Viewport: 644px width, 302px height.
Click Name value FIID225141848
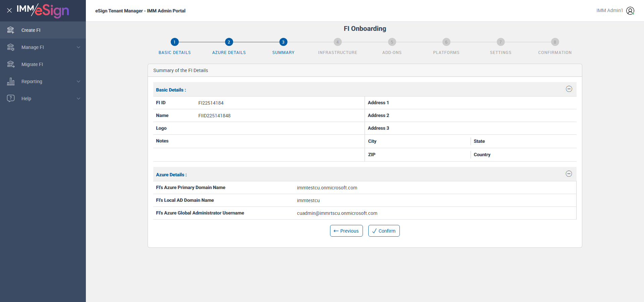[x=214, y=116]
